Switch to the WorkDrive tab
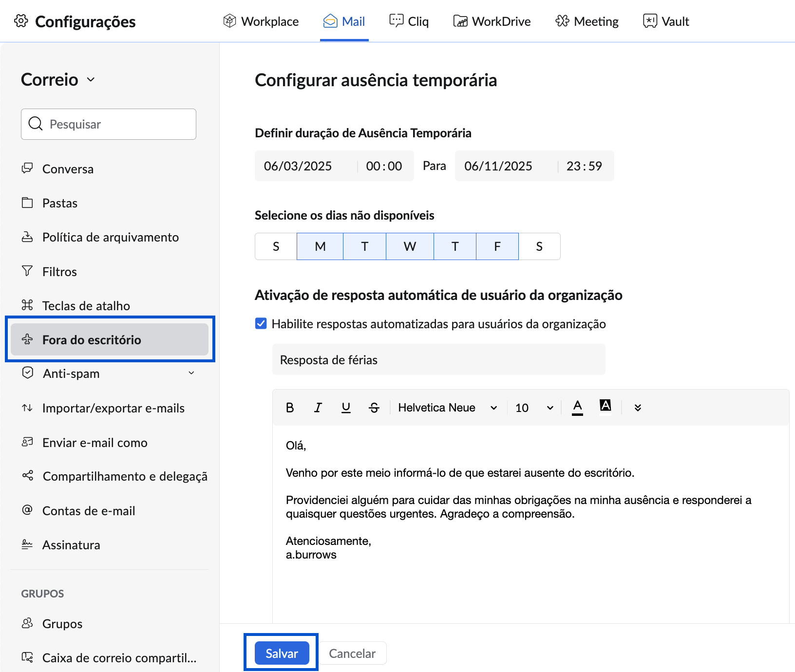Viewport: 795px width, 672px height. pyautogui.click(x=492, y=21)
